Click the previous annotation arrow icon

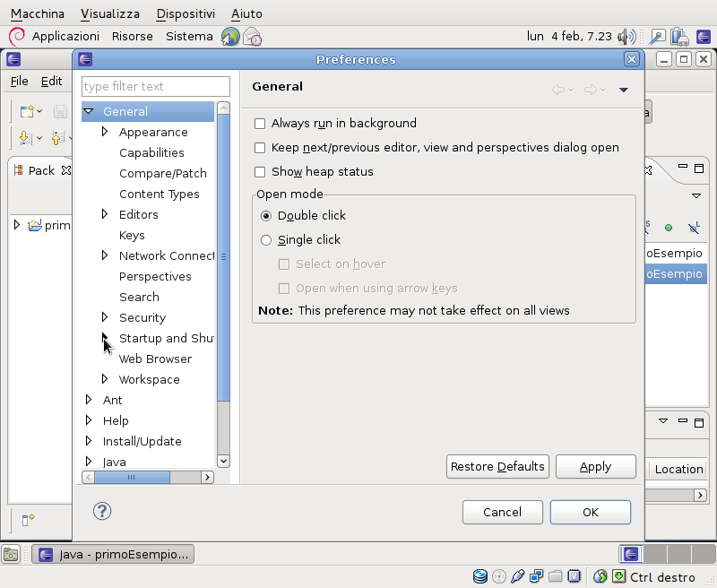tap(57, 137)
